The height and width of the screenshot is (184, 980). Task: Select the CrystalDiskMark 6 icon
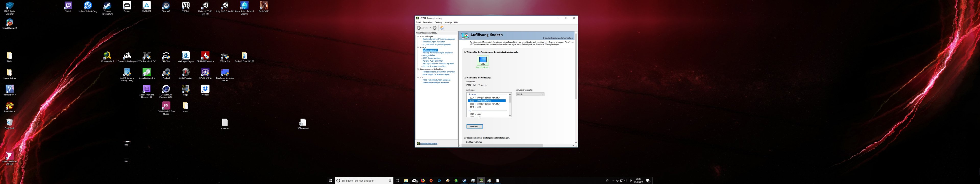[146, 74]
